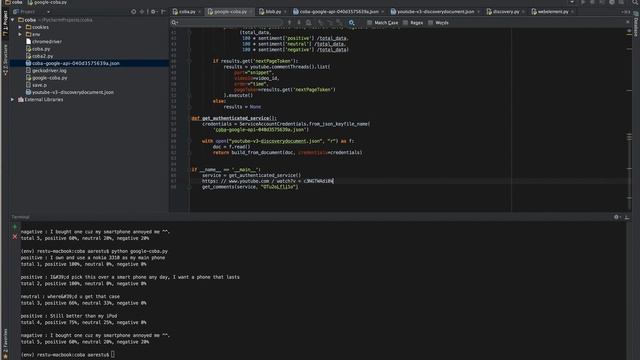Go to next occurrence arrow in find bar
This screenshot has width=640, height=360.
tap(299, 23)
